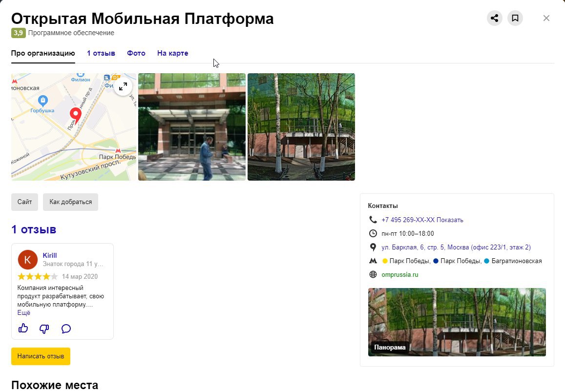
Task: Click the review date 14 мар 2020
Action: [80, 276]
